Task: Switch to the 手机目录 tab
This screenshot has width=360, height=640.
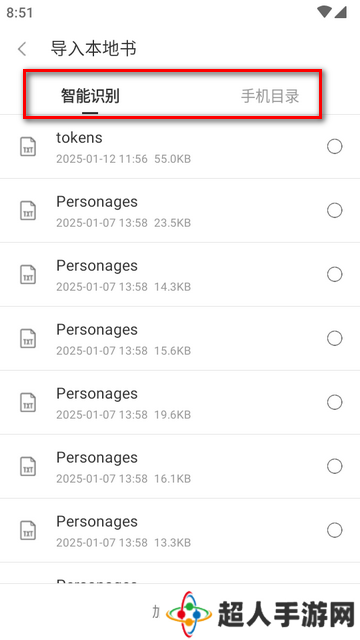Action: point(270,96)
